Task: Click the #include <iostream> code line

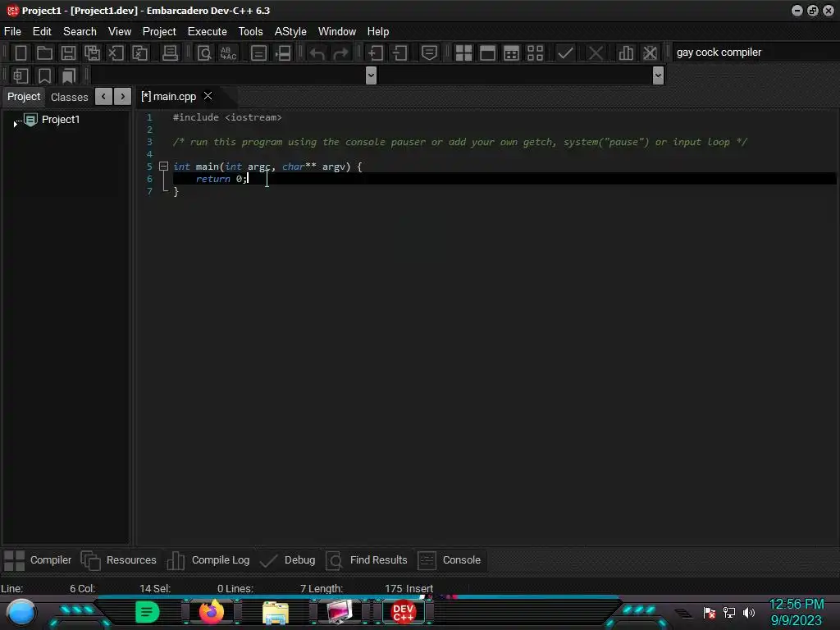Action: (x=227, y=117)
